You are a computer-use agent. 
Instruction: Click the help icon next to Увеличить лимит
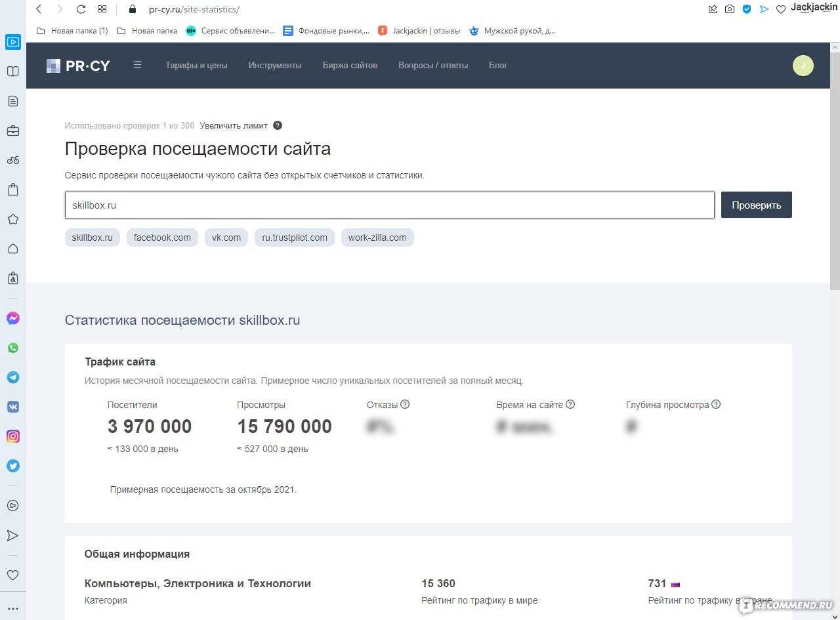(278, 125)
